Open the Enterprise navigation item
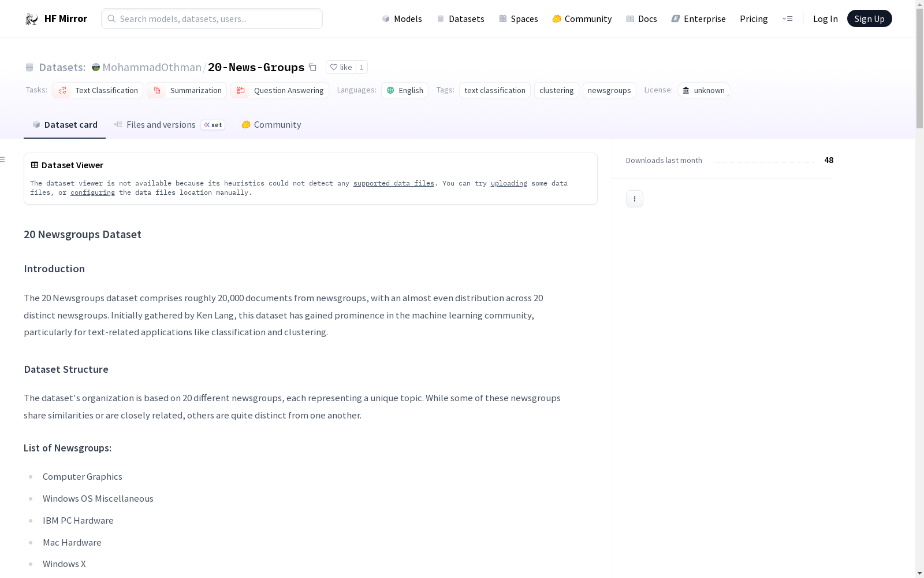 699,18
